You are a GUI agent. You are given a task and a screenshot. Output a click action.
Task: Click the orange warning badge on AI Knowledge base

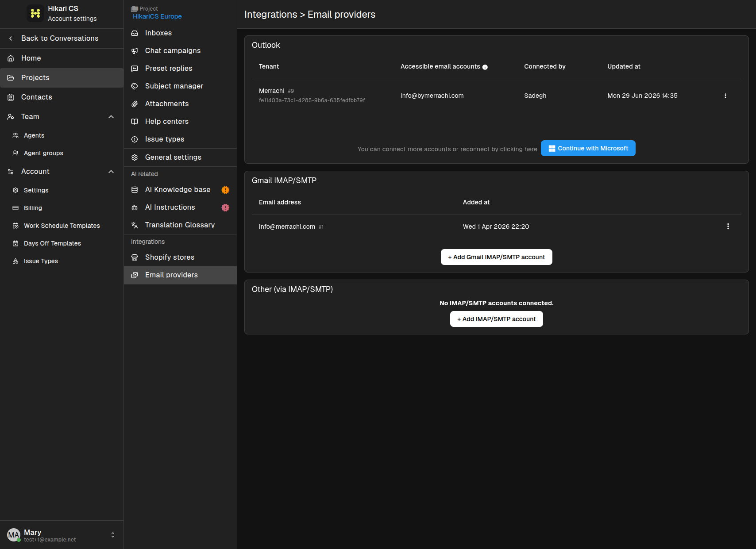(x=225, y=190)
